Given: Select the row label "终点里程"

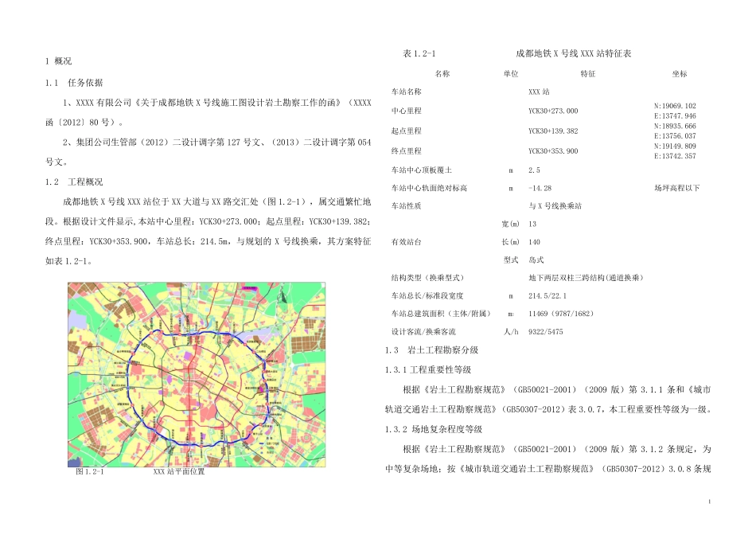Looking at the screenshot, I should tap(406, 151).
